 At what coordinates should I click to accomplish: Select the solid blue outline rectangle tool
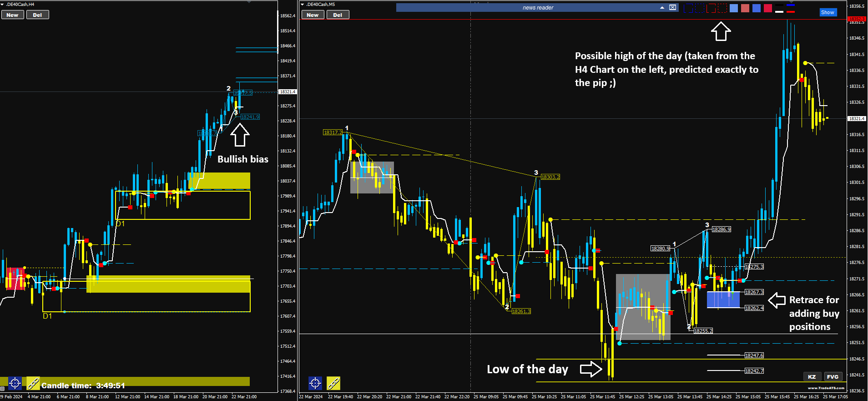[688, 8]
